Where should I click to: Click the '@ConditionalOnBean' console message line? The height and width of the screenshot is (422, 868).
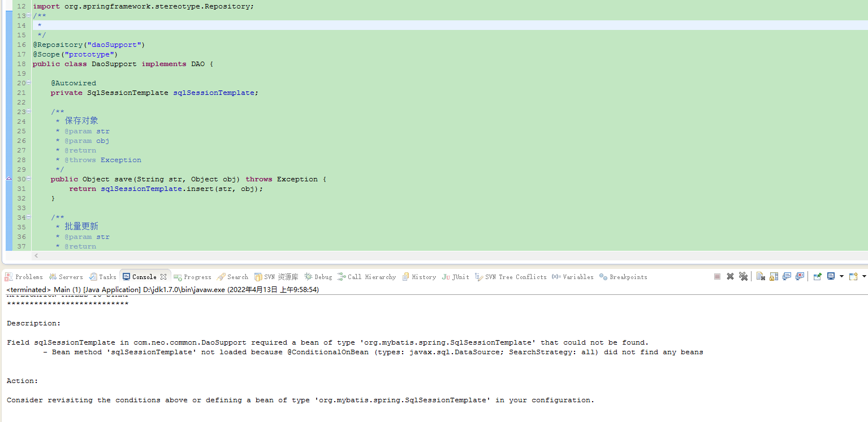(x=373, y=352)
